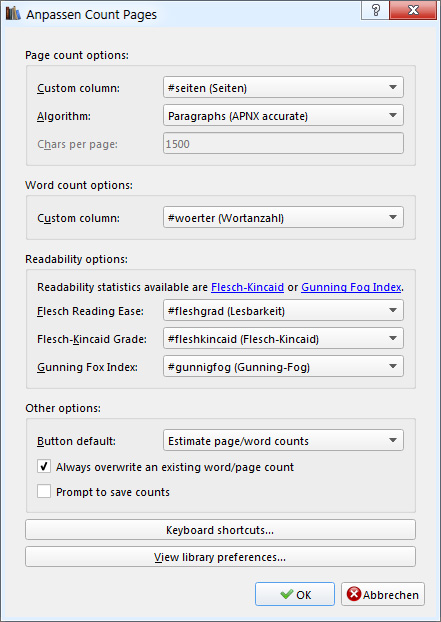Expand the Flesch-Kincaid Grade dropdown

[x=283, y=339]
